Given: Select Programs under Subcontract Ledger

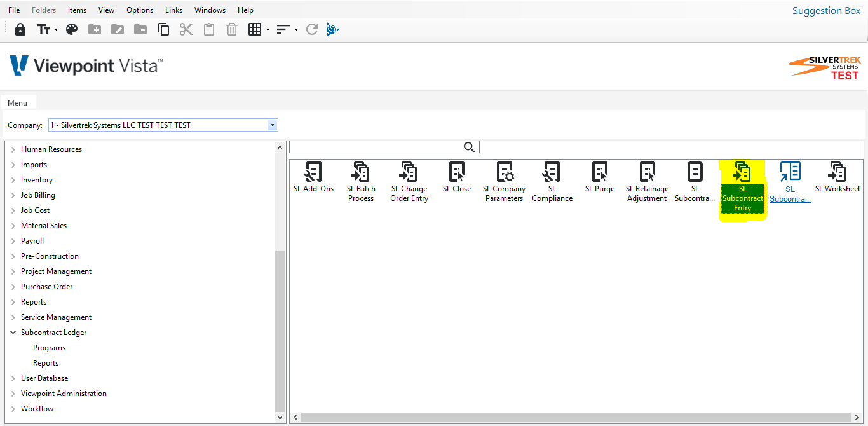Looking at the screenshot, I should click(x=49, y=348).
